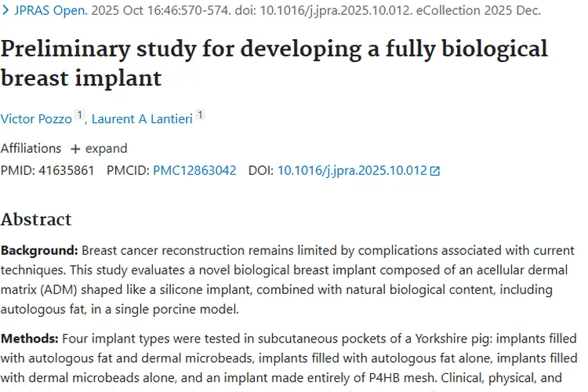Open author Victor Pozzo's link

click(x=36, y=119)
